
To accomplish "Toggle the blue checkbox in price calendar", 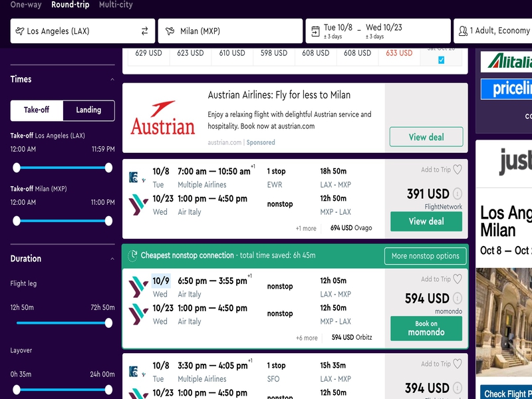I will tap(441, 60).
